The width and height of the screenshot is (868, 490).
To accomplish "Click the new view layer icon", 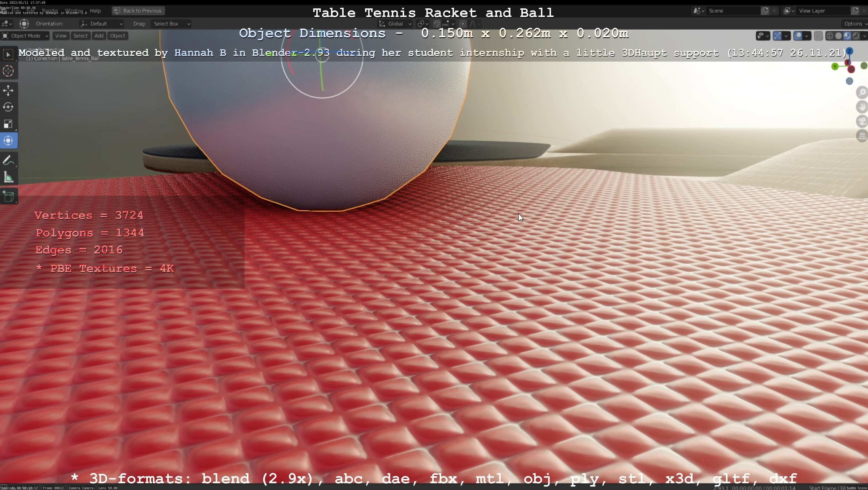I will (855, 11).
